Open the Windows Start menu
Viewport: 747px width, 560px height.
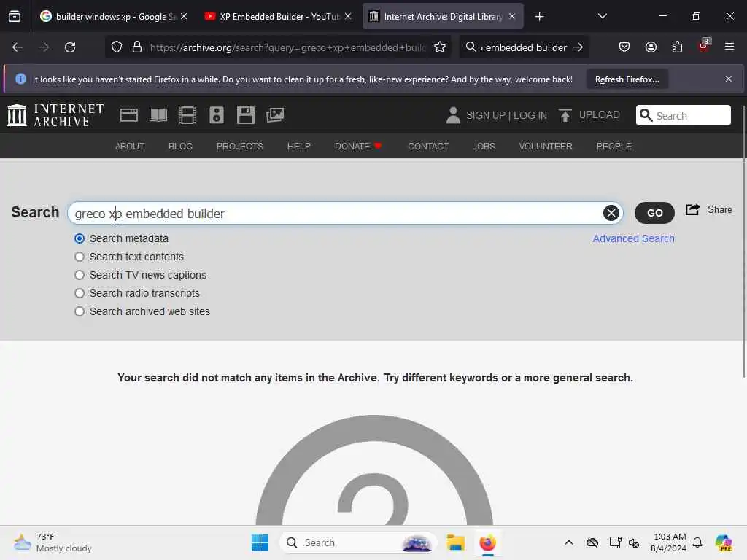click(260, 542)
